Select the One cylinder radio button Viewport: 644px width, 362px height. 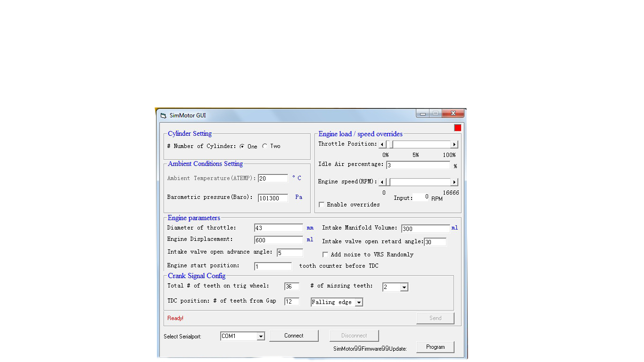click(x=242, y=146)
